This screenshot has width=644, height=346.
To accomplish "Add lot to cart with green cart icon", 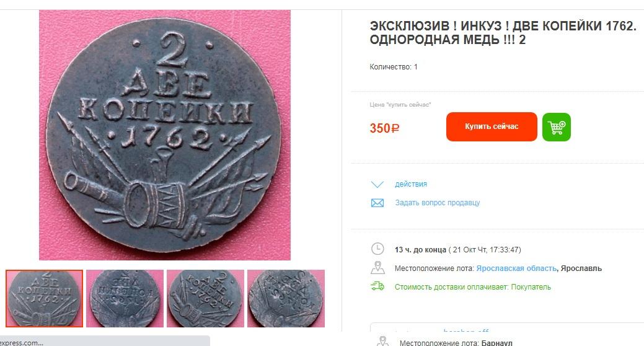I will tap(557, 127).
